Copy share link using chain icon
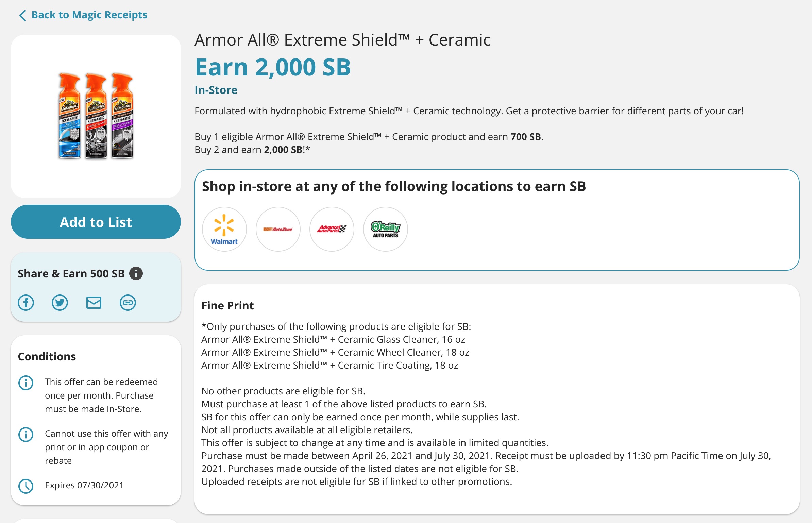Image resolution: width=812 pixels, height=523 pixels. (128, 303)
